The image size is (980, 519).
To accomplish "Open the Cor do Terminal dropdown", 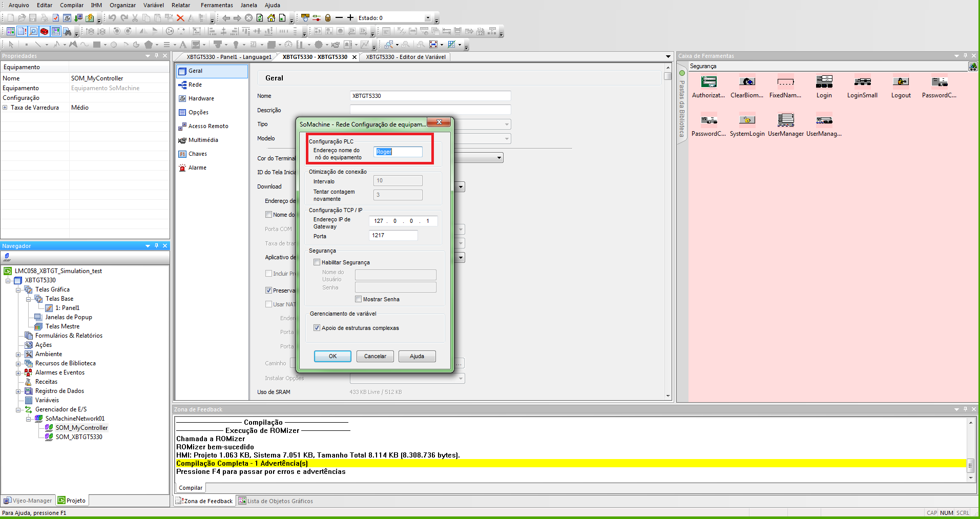I will 499,158.
